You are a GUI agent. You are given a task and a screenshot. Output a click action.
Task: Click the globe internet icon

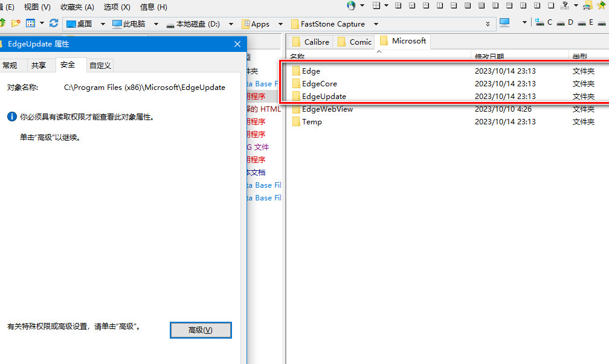pos(351,6)
